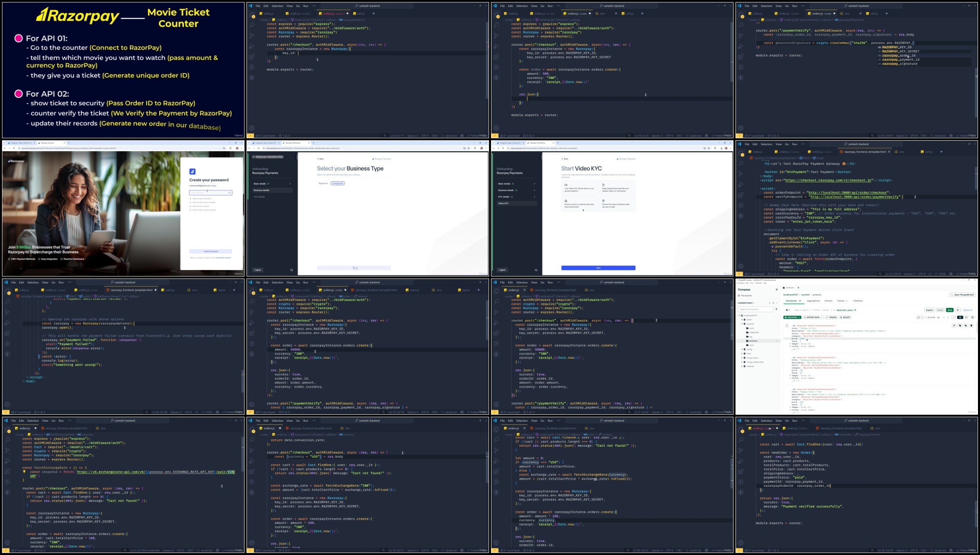Open ADD DATA dropdown in Compass

(792, 317)
